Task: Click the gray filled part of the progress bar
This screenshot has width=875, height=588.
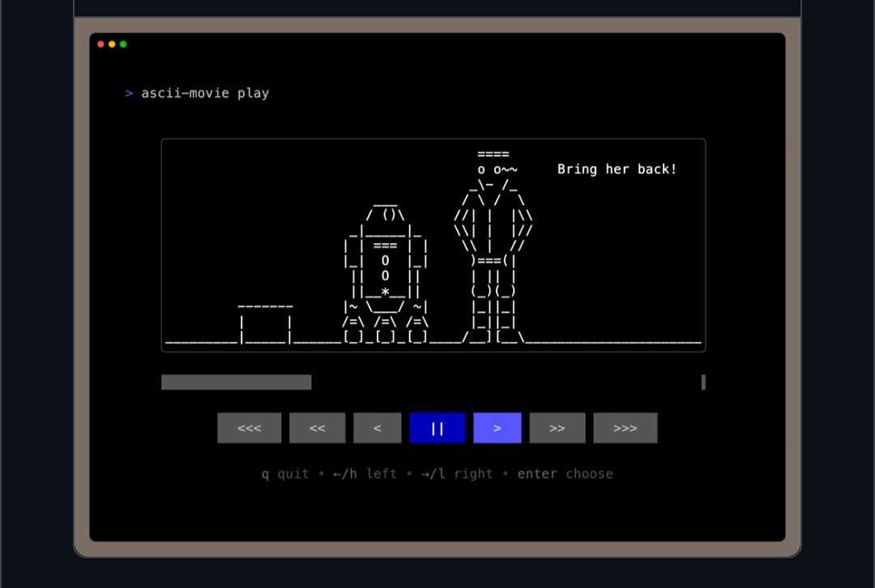Action: (236, 382)
